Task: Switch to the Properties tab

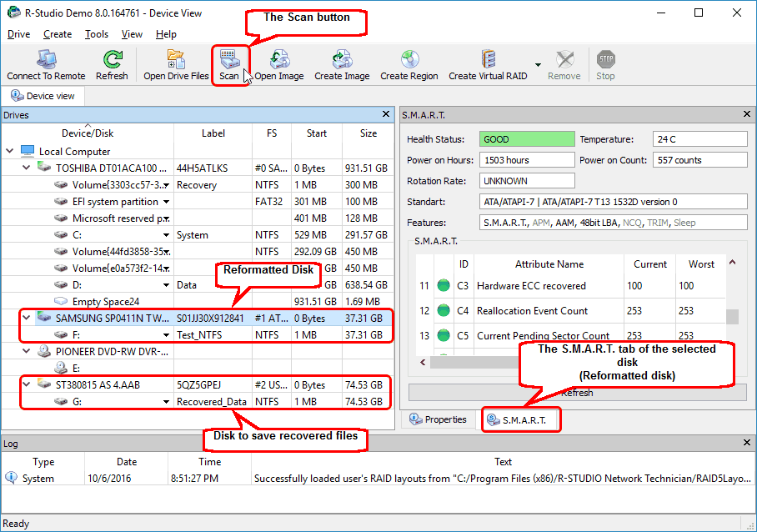Action: 439,419
